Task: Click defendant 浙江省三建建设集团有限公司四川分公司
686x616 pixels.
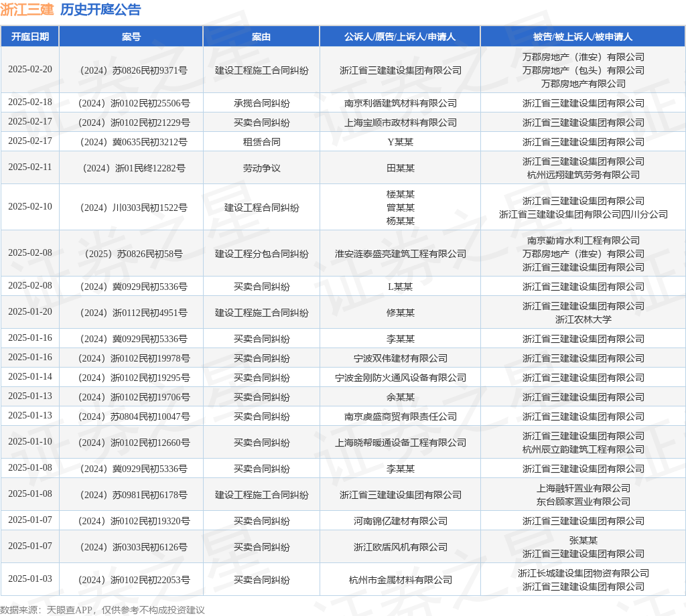Action: tap(584, 214)
